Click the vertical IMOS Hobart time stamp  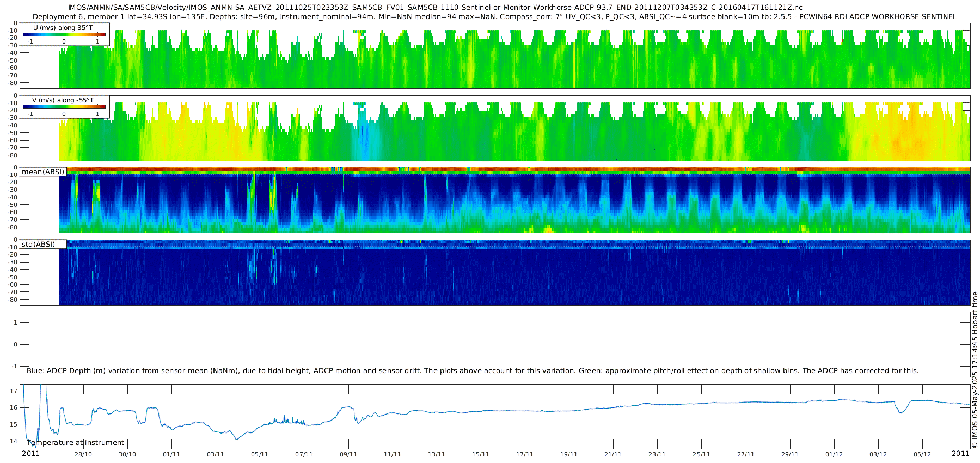click(975, 370)
